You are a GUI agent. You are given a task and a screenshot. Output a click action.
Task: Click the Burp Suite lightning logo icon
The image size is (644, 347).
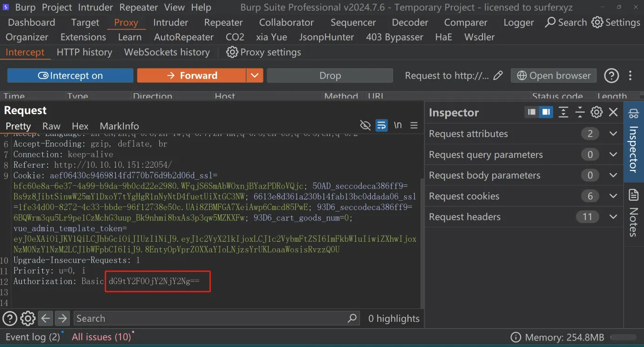pyautogui.click(x=6, y=7)
